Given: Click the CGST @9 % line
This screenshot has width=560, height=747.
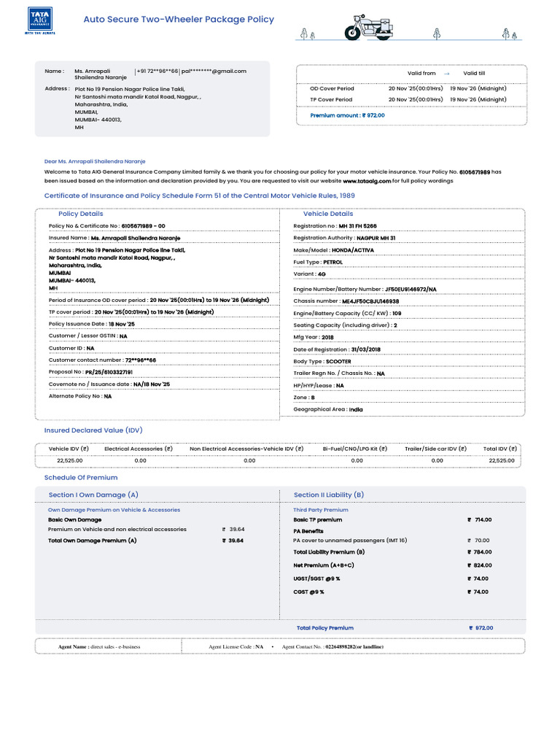Looking at the screenshot, I should pyautogui.click(x=391, y=592).
